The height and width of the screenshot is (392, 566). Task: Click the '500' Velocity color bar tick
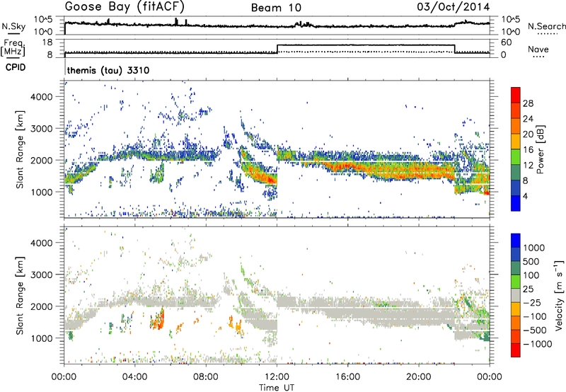pos(533,261)
